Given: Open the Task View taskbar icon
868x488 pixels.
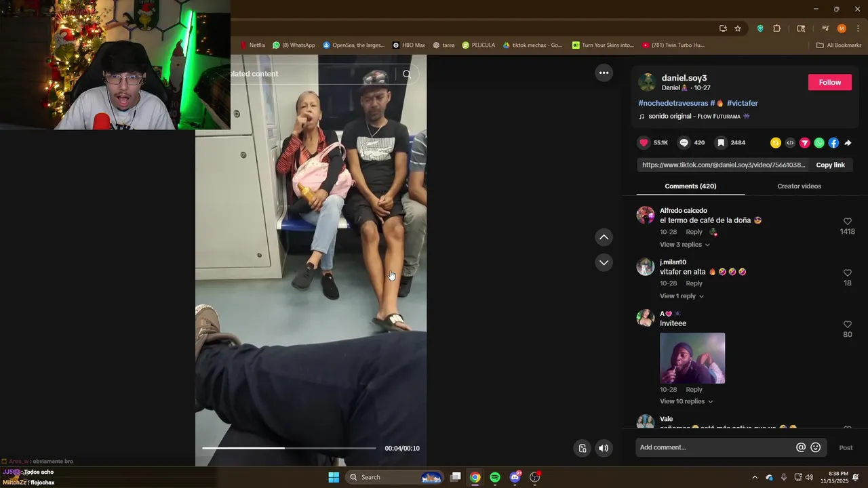Looking at the screenshot, I should pyautogui.click(x=456, y=477).
